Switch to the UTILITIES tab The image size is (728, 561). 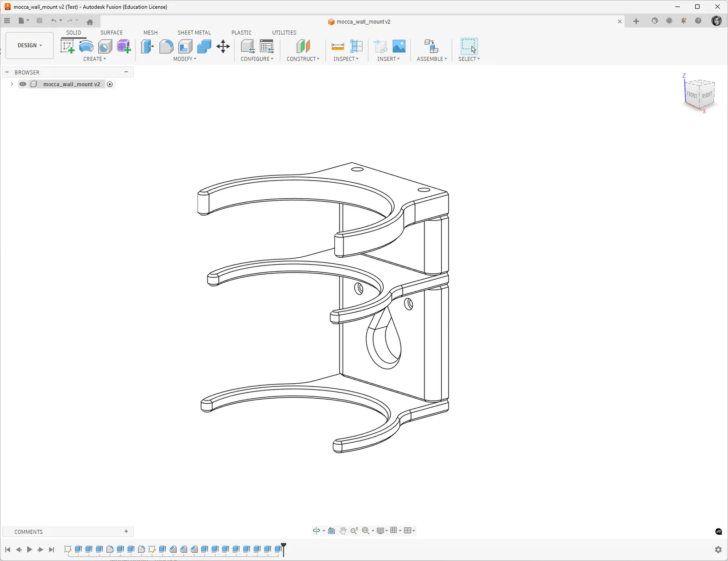284,33
